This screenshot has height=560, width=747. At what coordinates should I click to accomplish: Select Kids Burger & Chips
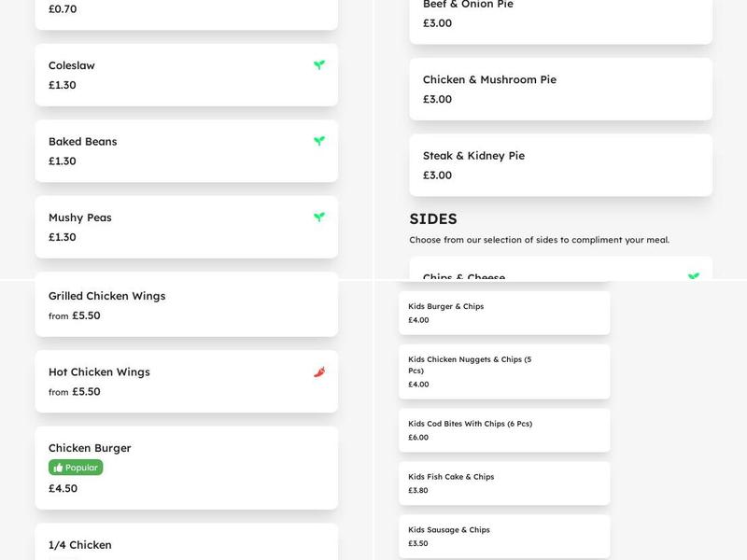502,313
